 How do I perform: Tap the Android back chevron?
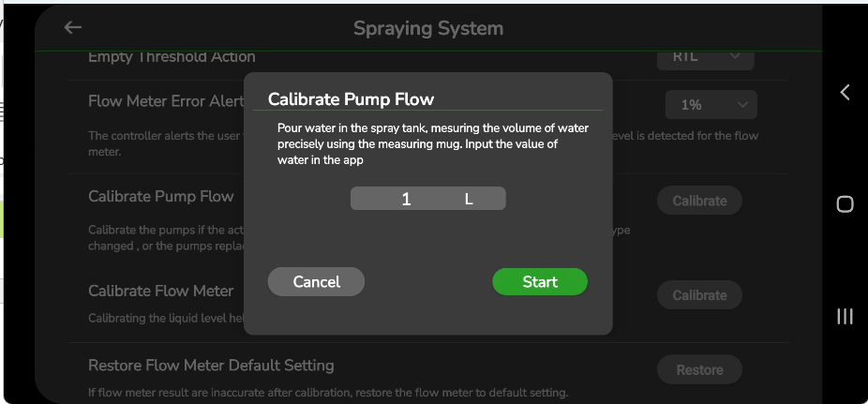pyautogui.click(x=845, y=92)
